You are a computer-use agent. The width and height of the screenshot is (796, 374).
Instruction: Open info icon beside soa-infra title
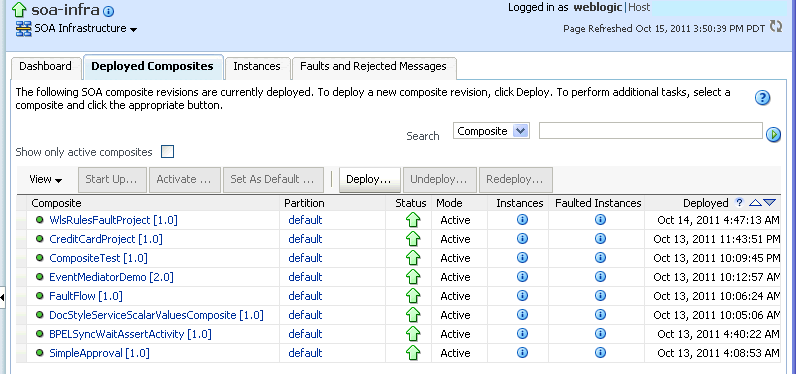click(x=109, y=11)
